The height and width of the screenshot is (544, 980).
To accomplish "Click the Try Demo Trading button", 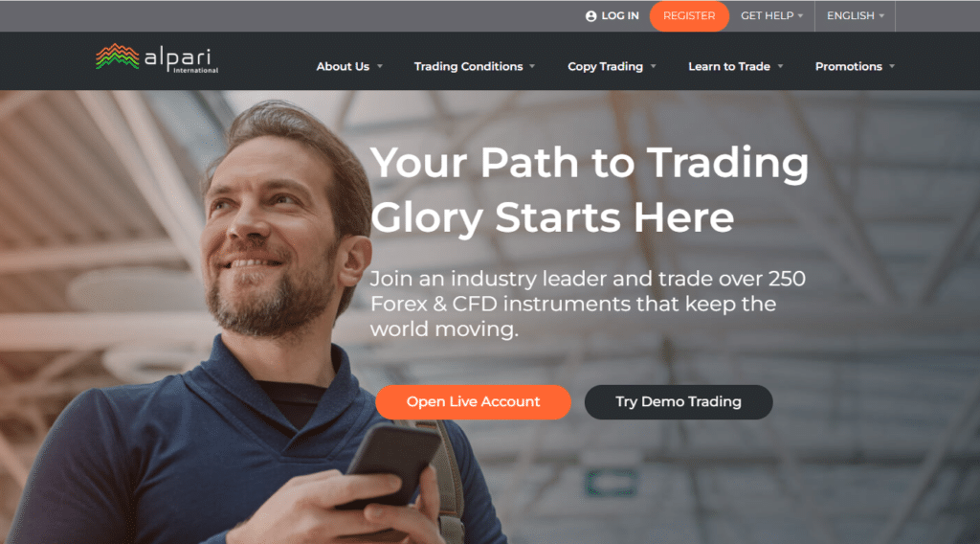I will point(679,402).
